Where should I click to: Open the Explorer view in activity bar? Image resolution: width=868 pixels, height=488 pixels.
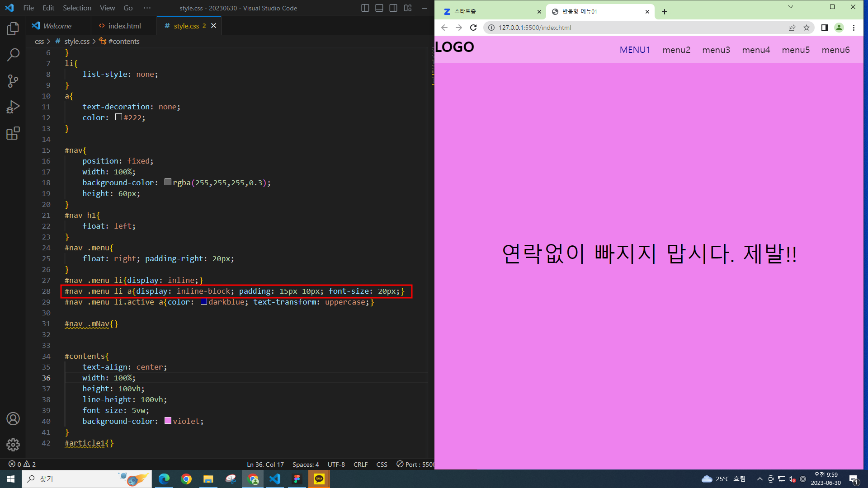13,29
